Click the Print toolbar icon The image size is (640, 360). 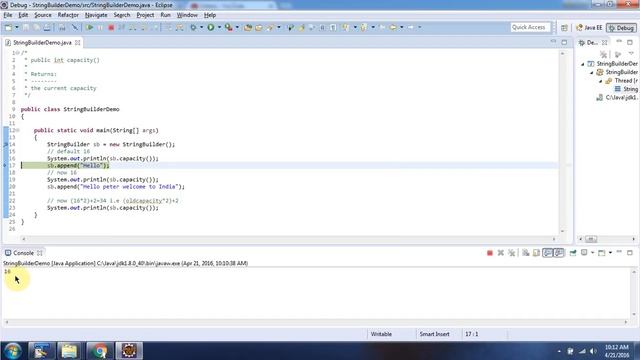(47, 27)
